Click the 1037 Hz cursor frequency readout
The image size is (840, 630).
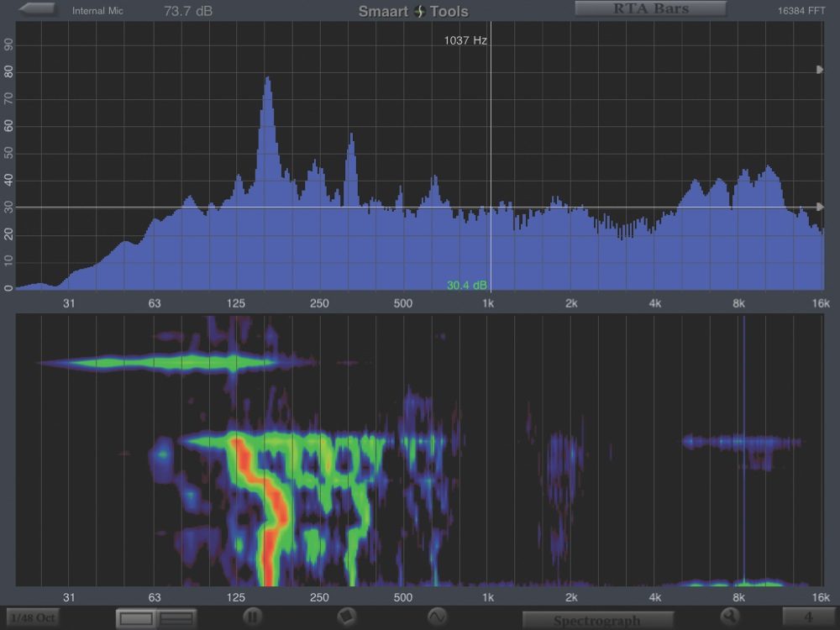(465, 40)
